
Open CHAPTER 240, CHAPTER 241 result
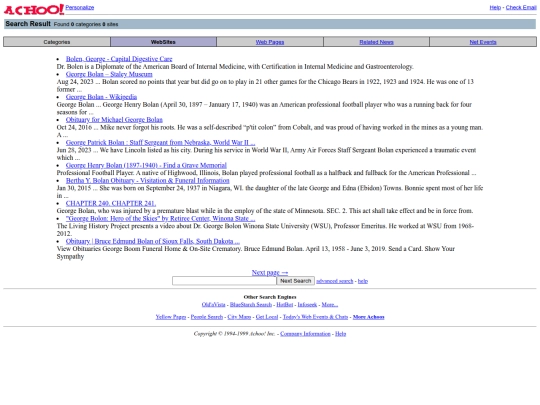click(111, 203)
